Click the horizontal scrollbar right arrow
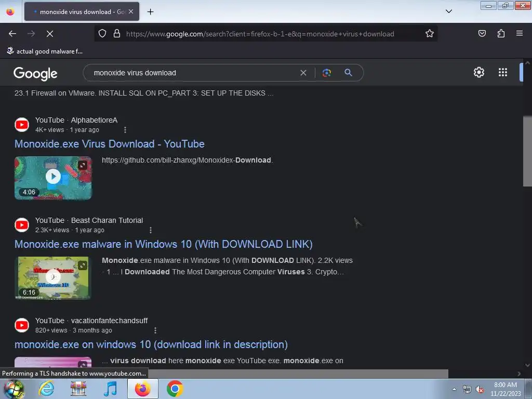532x399 pixels. tap(519, 374)
